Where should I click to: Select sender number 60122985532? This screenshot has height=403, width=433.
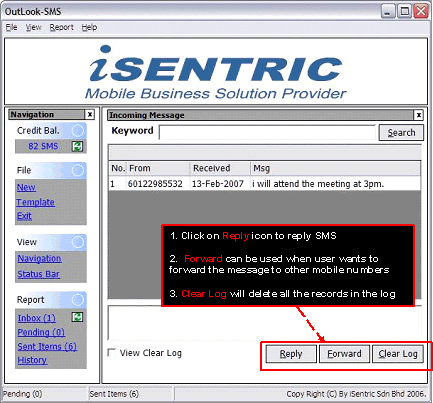(x=155, y=184)
